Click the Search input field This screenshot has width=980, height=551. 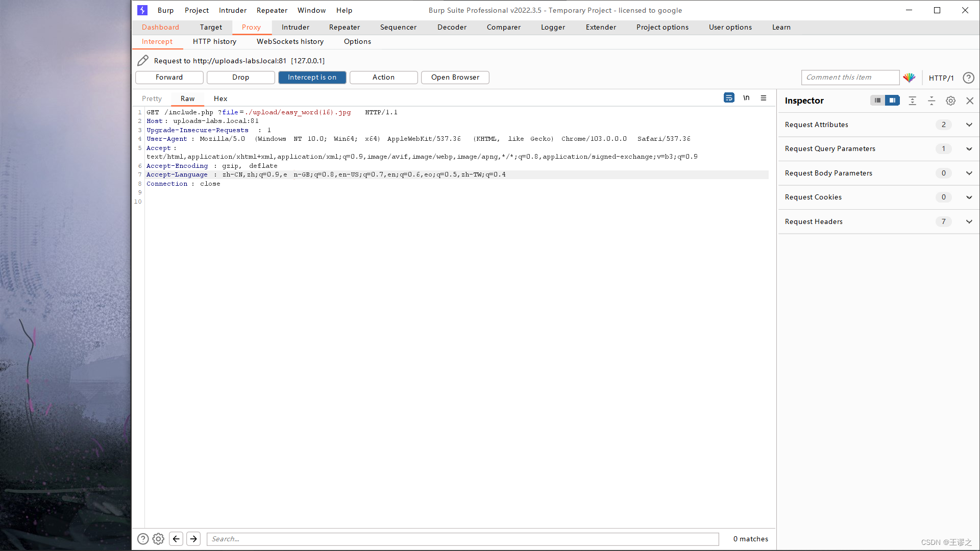462,539
